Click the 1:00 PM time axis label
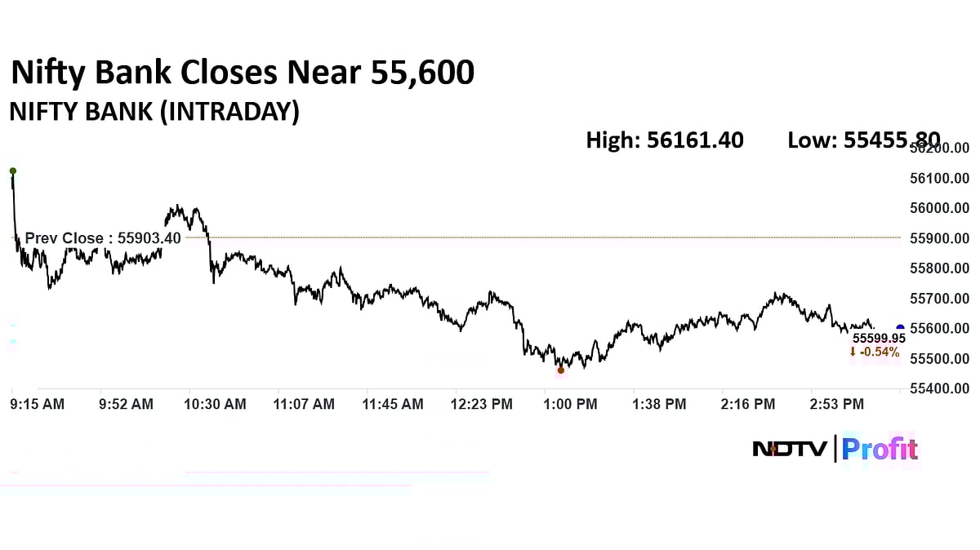This screenshot has width=980, height=550. [570, 404]
